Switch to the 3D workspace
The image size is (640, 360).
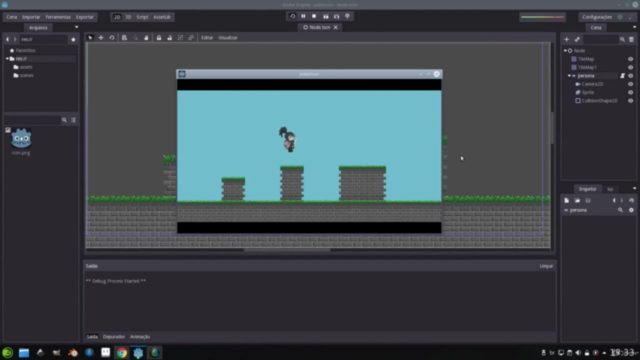[128, 17]
